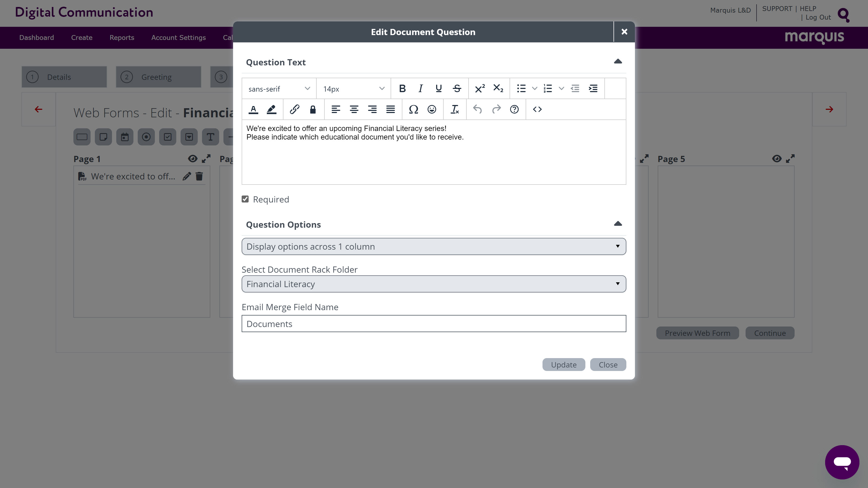Image resolution: width=868 pixels, height=488 pixels.
Task: Open the Document Rack Folder dropdown
Action: pyautogui.click(x=434, y=284)
